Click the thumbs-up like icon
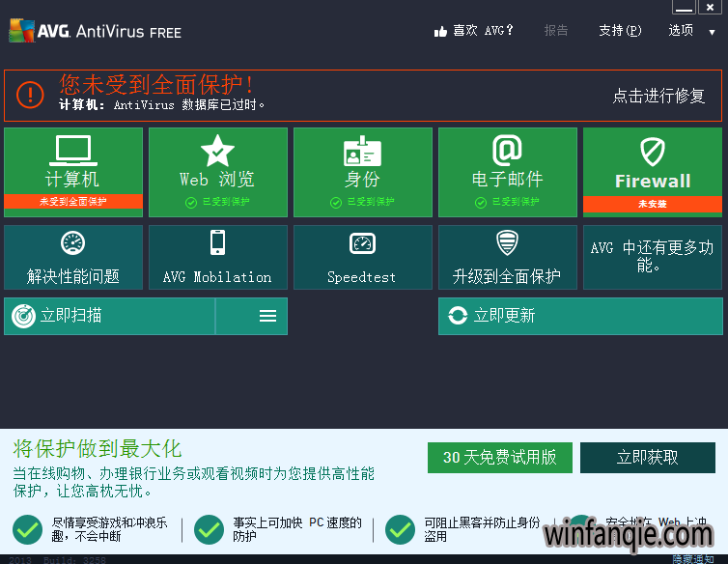This screenshot has width=728, height=564. (440, 31)
